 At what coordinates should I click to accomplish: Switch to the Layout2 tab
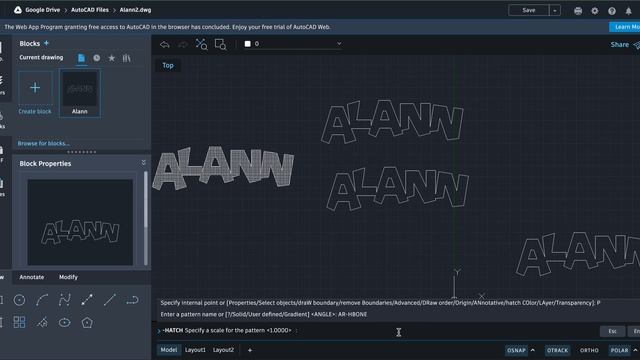point(223,350)
